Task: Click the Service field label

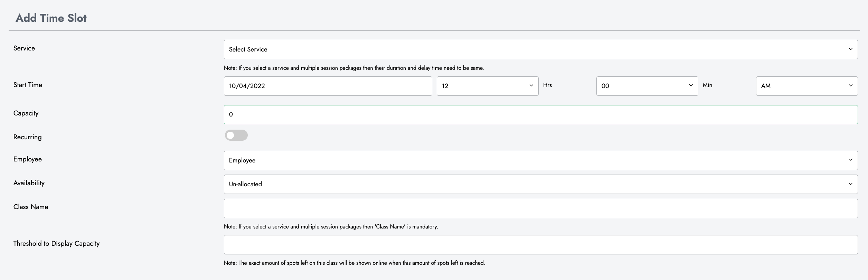Action: point(24,48)
